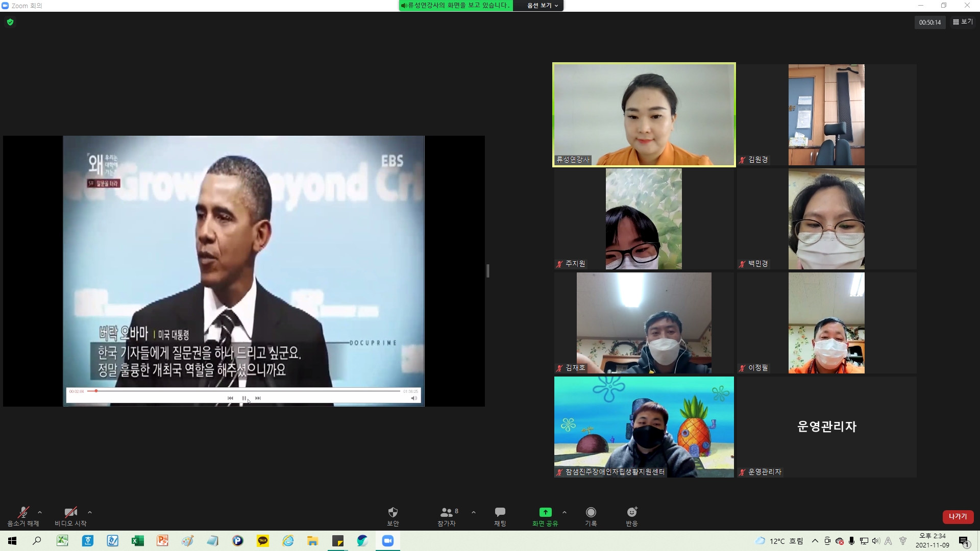Select 백민경 participant video tile

(x=826, y=219)
